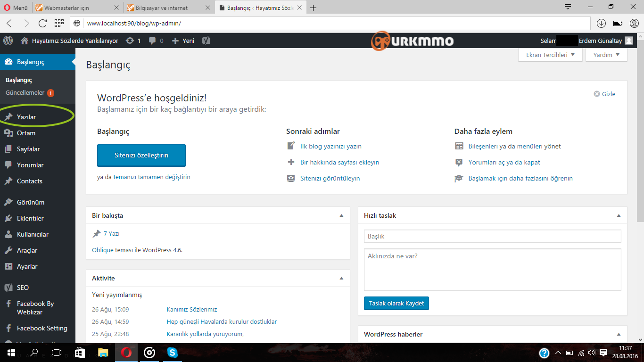Click the Sitenizi özelleştirin button
644x362 pixels.
point(141,155)
